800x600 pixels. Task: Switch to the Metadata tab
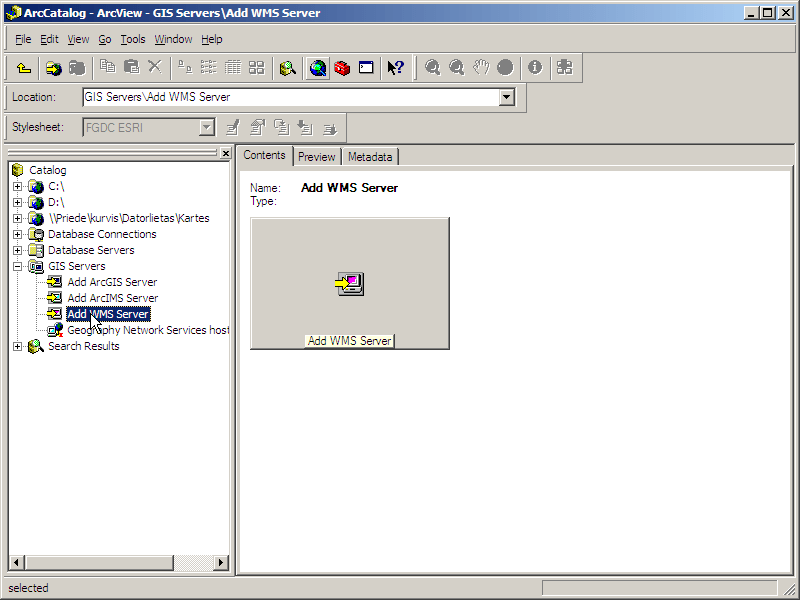370,157
